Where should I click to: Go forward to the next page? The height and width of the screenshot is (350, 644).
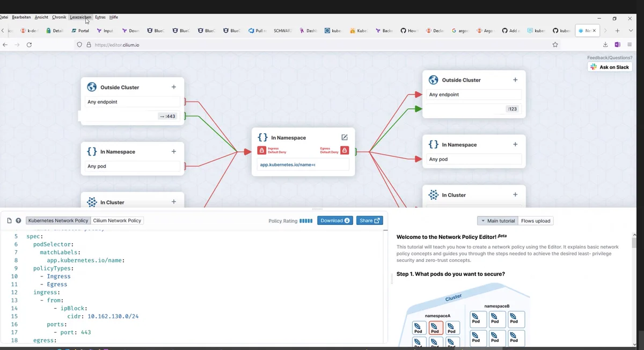(17, 45)
